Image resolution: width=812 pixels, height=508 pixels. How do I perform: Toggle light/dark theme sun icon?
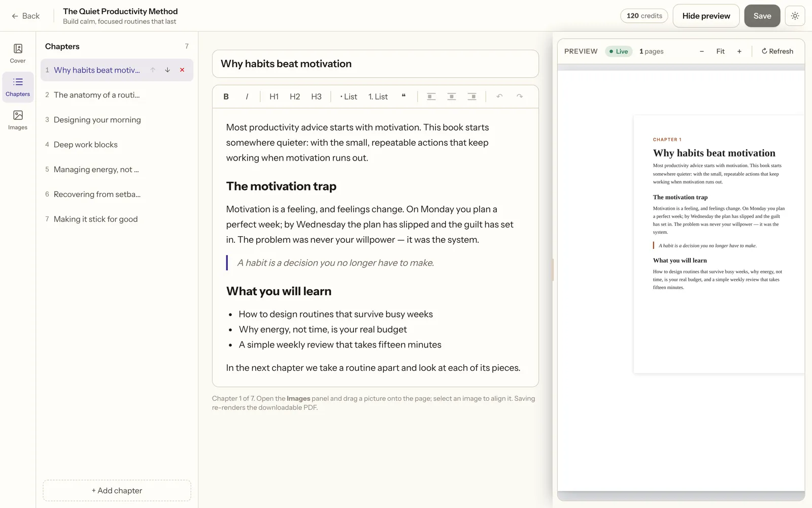795,16
